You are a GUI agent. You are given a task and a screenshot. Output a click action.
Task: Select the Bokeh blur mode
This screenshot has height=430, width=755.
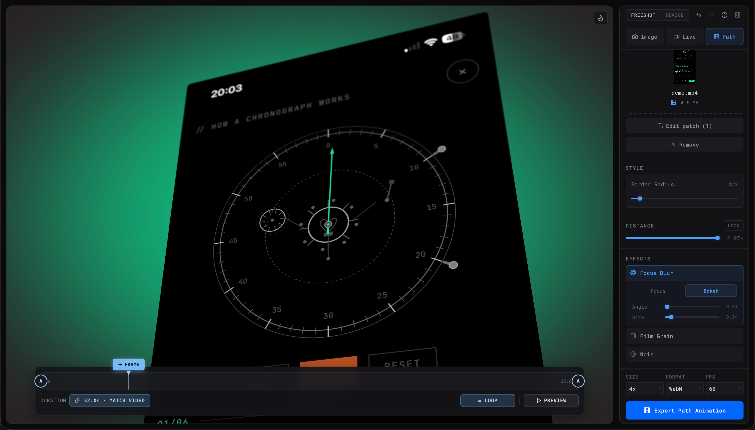(712, 291)
